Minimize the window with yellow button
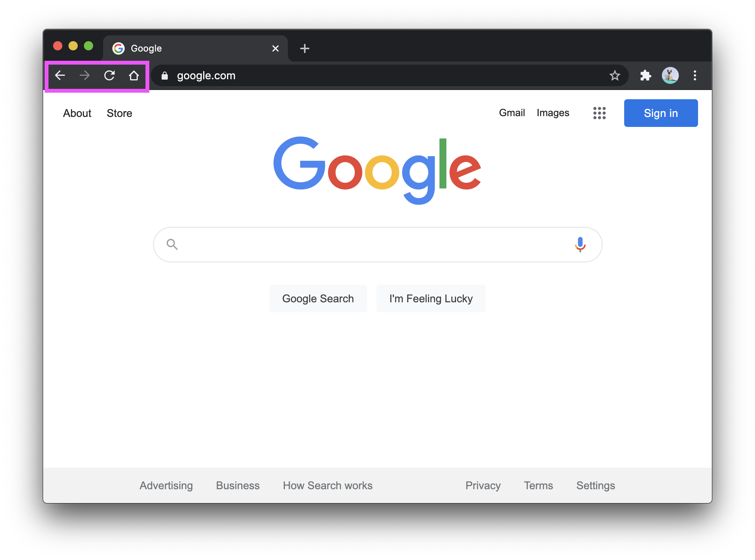The height and width of the screenshot is (560, 755). (x=73, y=46)
